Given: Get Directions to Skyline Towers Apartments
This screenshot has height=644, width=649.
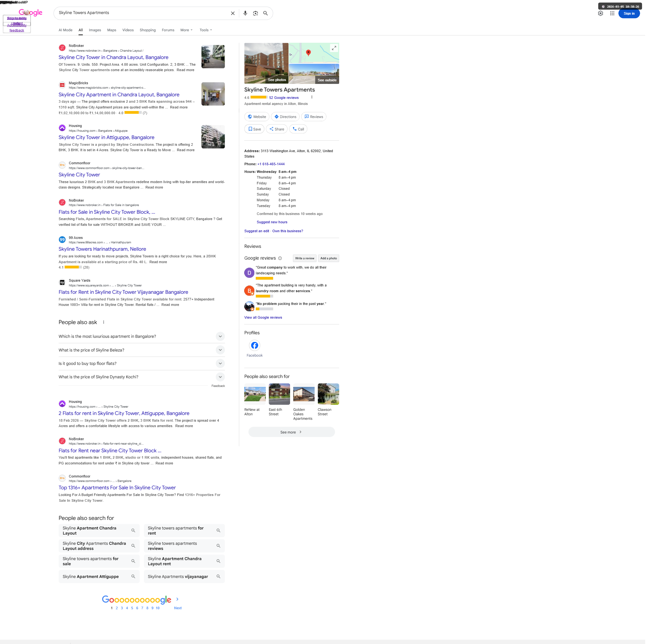Looking at the screenshot, I should [x=287, y=117].
